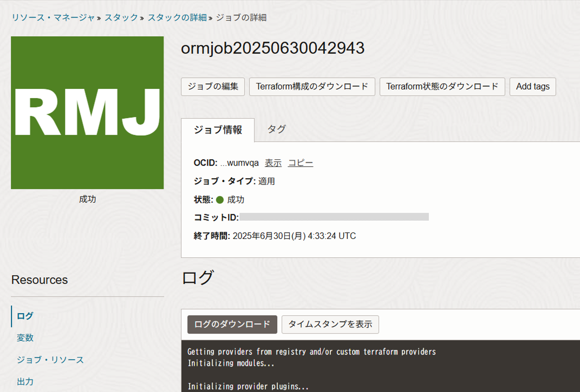Viewport: 580px width, 392px height.
Task: Click the ジョブ・タイプ: 適用 text
Action: (234, 181)
